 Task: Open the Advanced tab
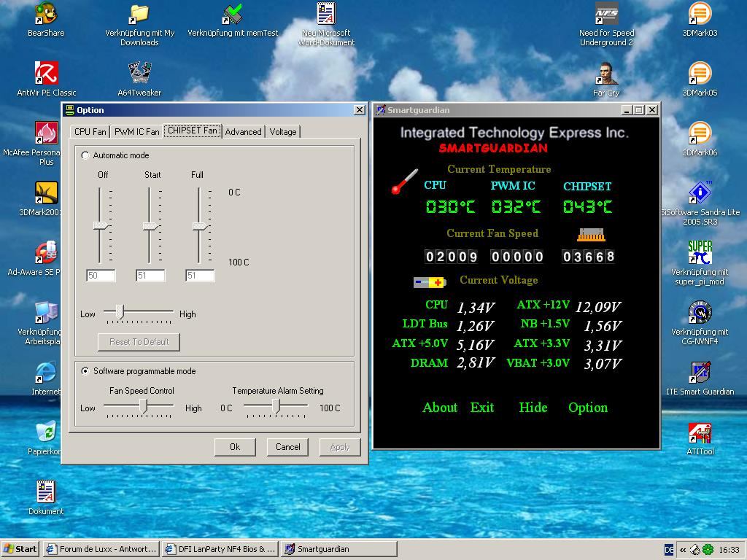(244, 132)
